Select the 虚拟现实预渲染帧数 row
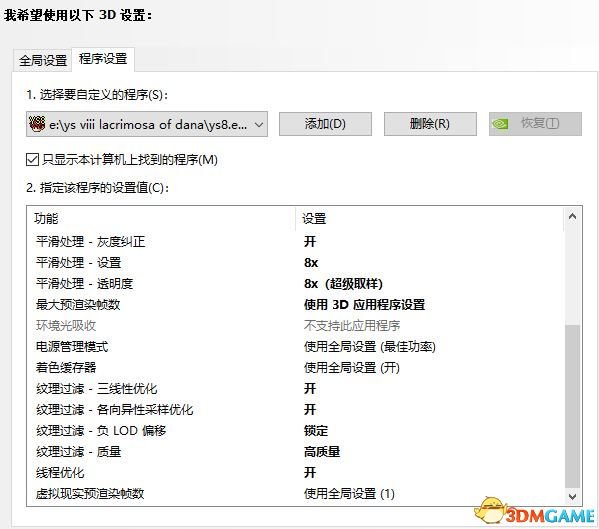This screenshot has height=529, width=599. 296,494
